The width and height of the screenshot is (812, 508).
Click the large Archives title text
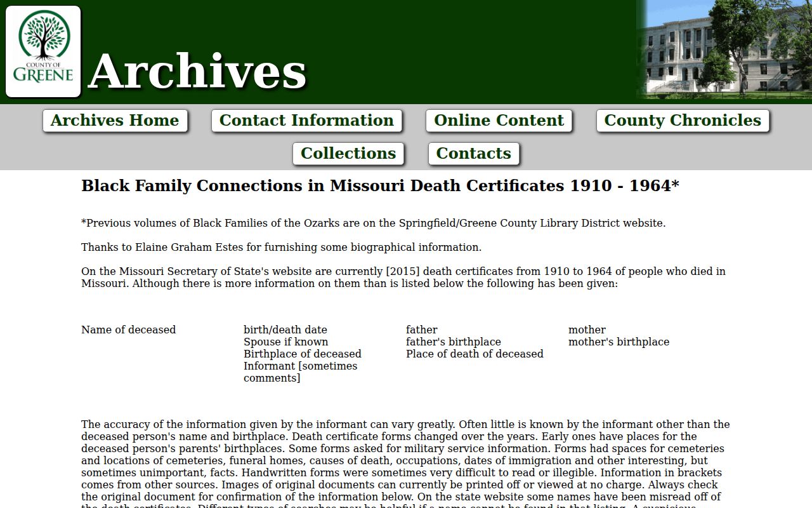point(197,71)
